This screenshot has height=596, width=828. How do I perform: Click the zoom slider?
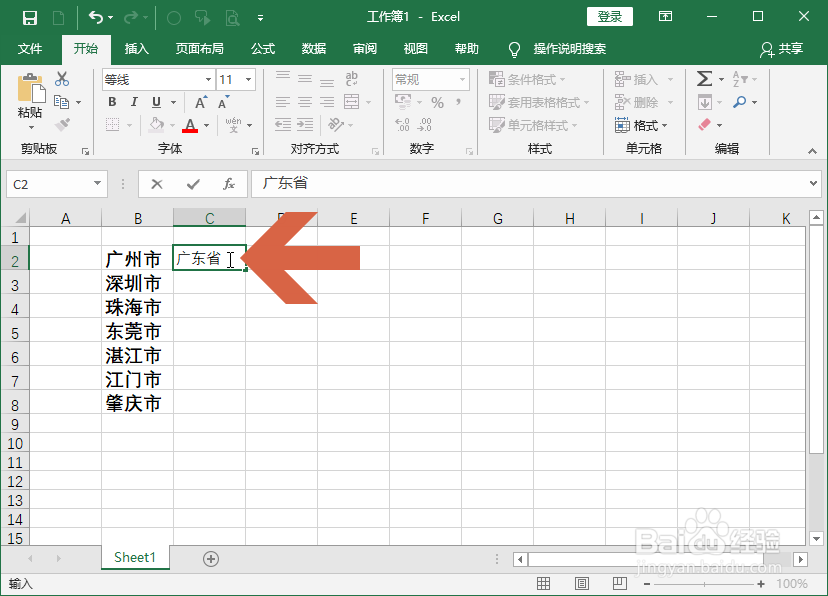(704, 584)
